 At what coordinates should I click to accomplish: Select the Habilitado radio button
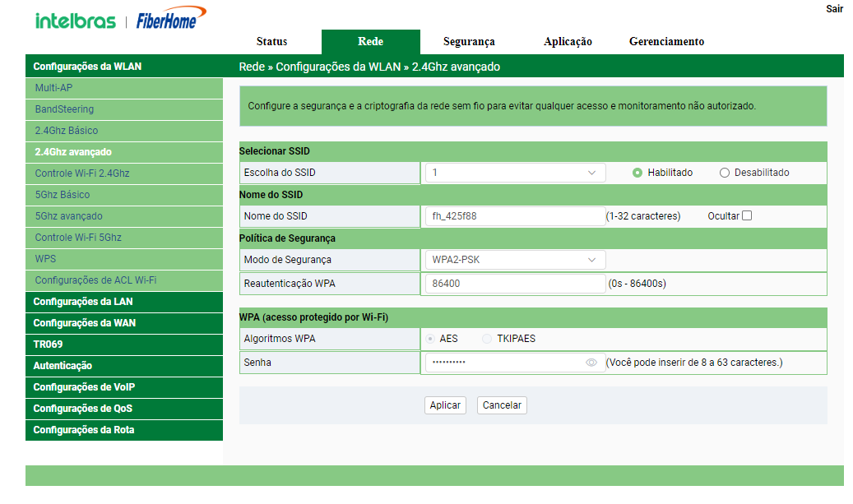637,173
